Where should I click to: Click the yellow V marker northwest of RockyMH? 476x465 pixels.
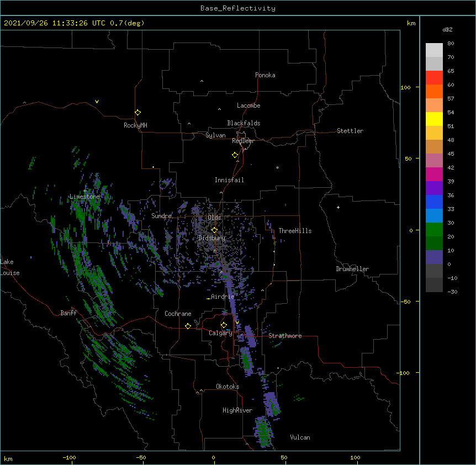pos(97,102)
